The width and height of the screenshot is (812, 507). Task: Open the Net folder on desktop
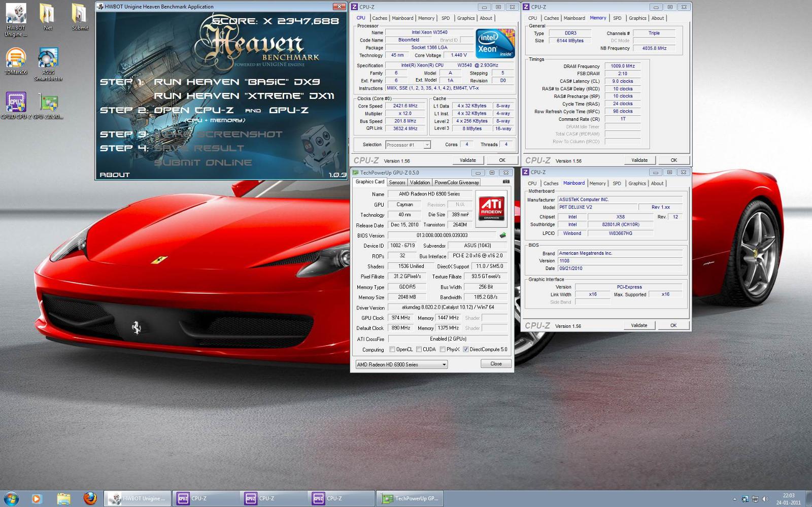[x=47, y=17]
